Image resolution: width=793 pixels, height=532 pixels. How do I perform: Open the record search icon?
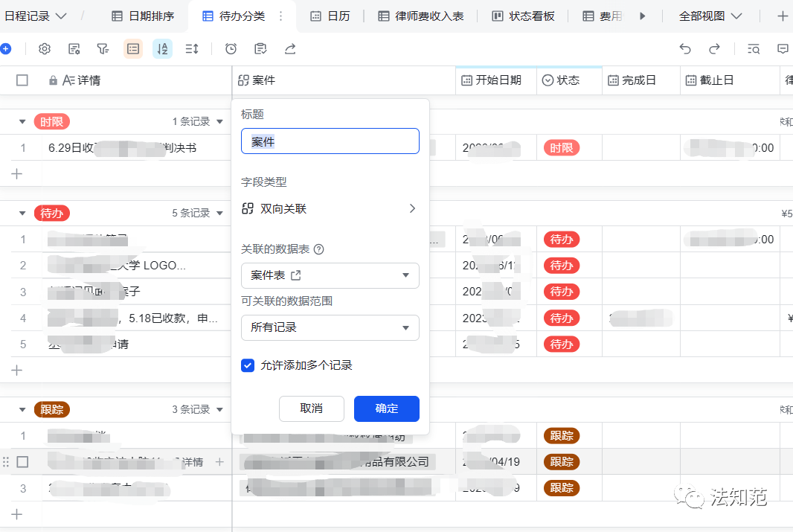(754, 48)
